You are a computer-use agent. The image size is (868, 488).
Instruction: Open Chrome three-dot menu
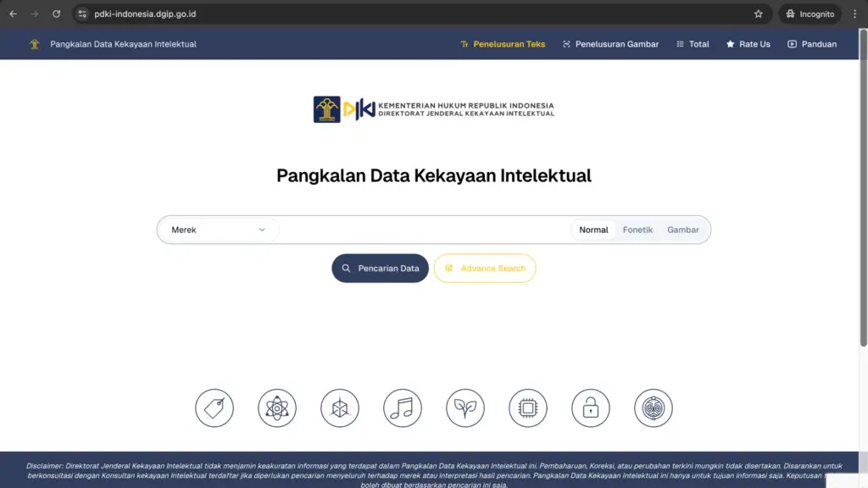(854, 14)
